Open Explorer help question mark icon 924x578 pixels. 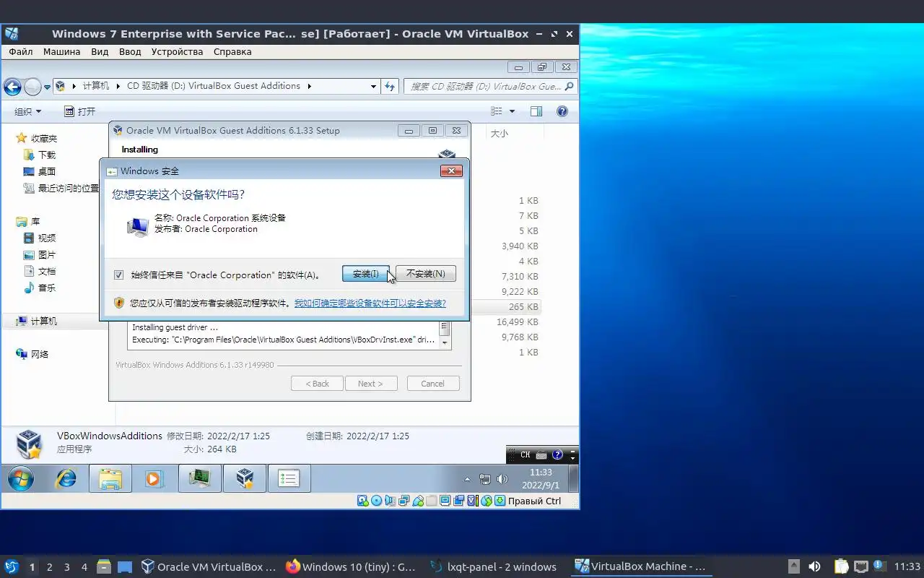(562, 111)
